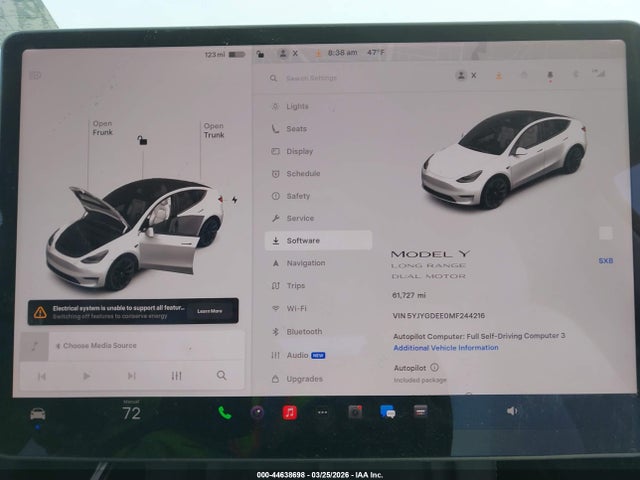Tap the Open Frunk control

[x=102, y=128]
